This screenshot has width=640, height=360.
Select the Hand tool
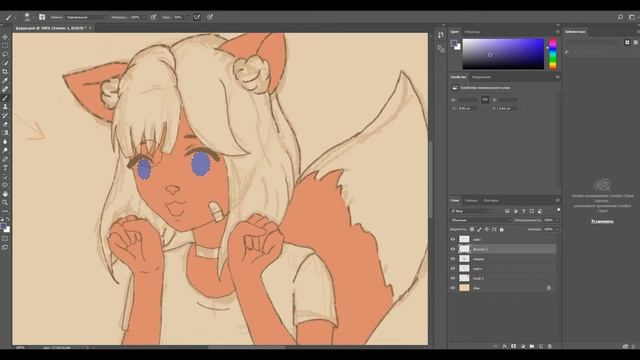[x=5, y=194]
